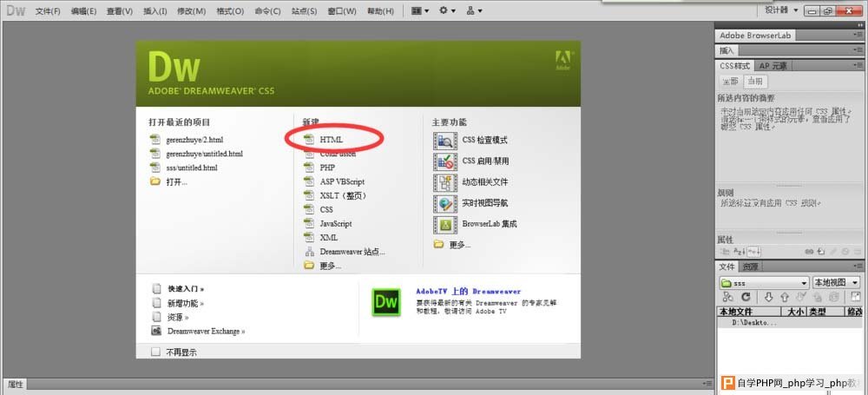Open the 本地视图 view dropdown

[835, 282]
